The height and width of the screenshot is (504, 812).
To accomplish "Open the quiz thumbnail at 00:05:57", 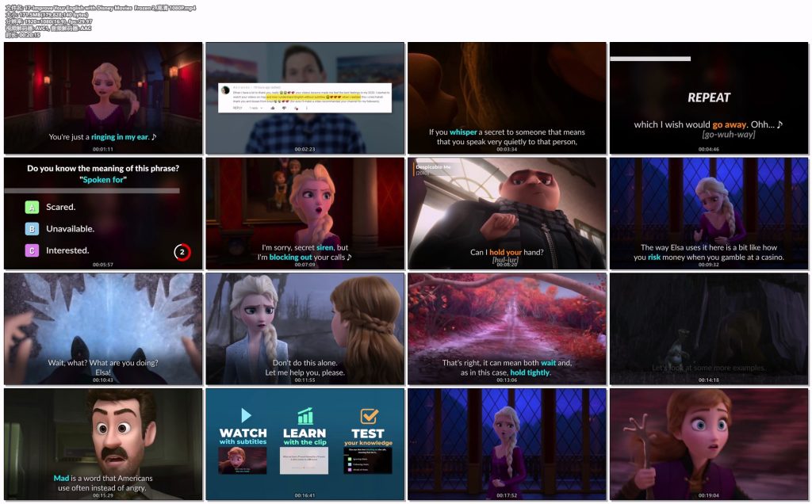I will click(x=103, y=213).
